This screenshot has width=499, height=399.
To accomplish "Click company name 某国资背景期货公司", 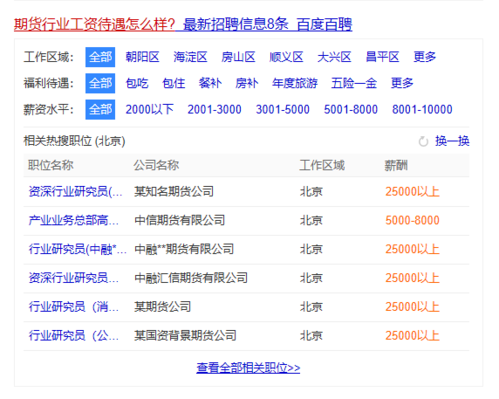I will click(x=185, y=335).
